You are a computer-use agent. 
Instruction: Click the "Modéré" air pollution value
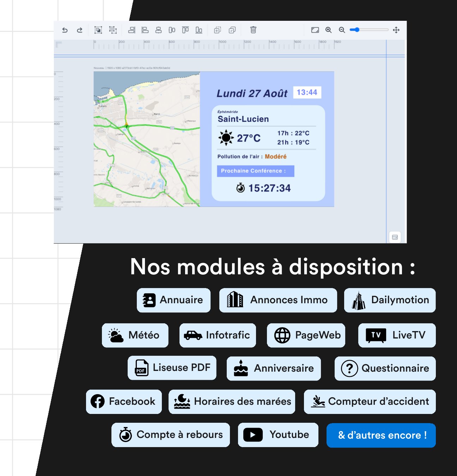(x=276, y=157)
